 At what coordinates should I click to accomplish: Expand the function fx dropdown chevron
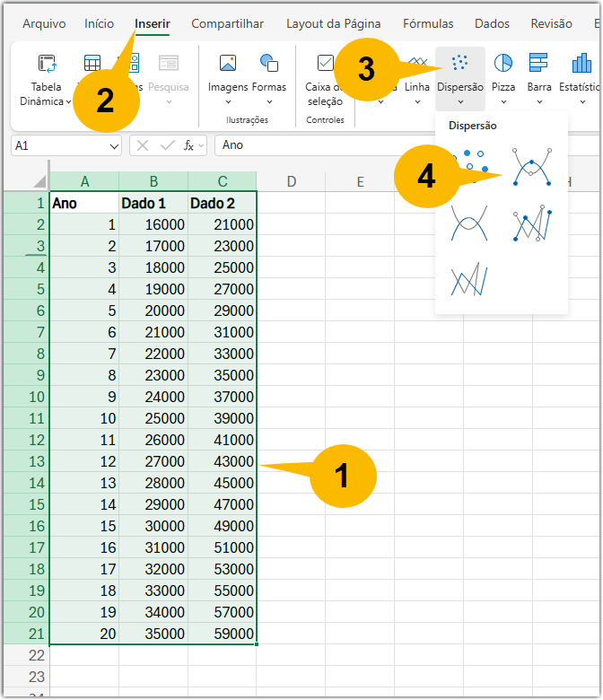[202, 145]
